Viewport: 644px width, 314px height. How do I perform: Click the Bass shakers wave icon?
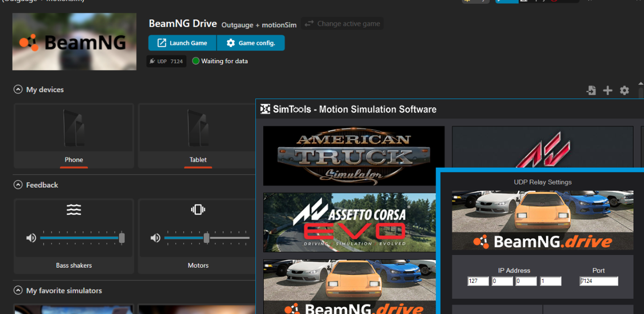[x=74, y=210]
